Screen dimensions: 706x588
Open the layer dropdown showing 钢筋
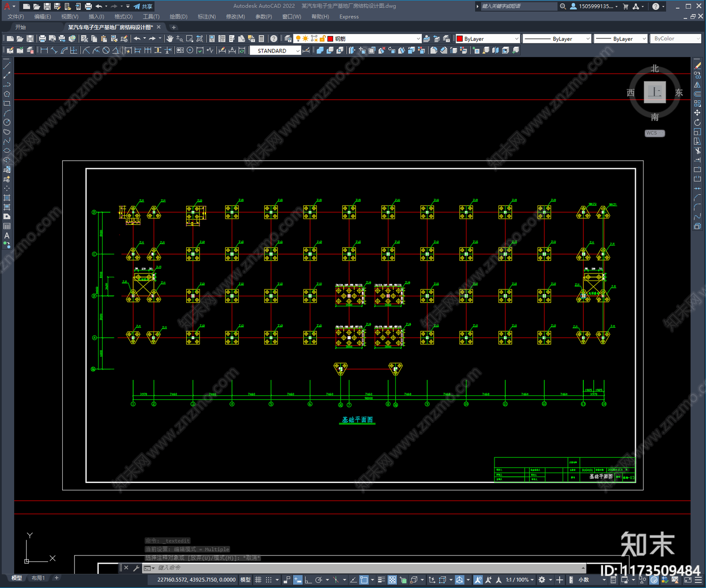(357, 39)
